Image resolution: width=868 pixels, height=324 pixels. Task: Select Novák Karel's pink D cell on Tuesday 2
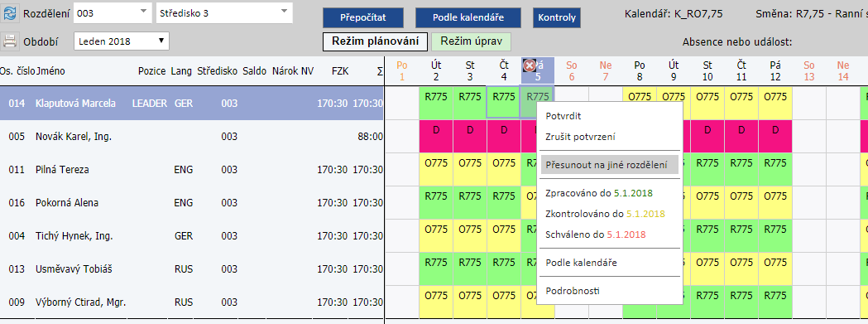[x=436, y=137]
